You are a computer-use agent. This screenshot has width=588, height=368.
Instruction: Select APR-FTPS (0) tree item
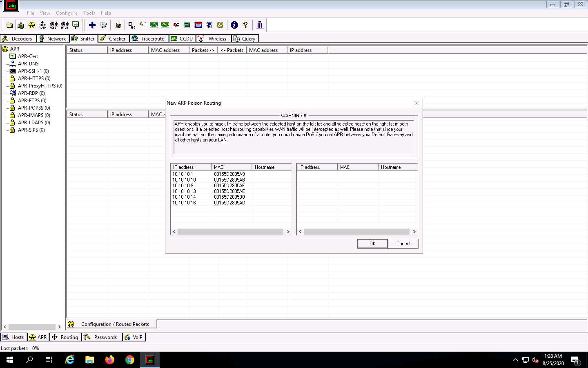coord(32,101)
